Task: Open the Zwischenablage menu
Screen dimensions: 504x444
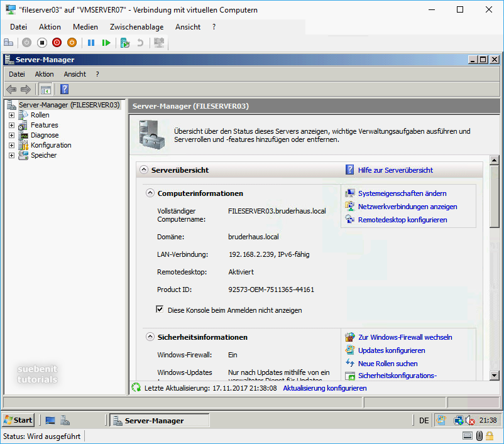Action: pos(136,27)
